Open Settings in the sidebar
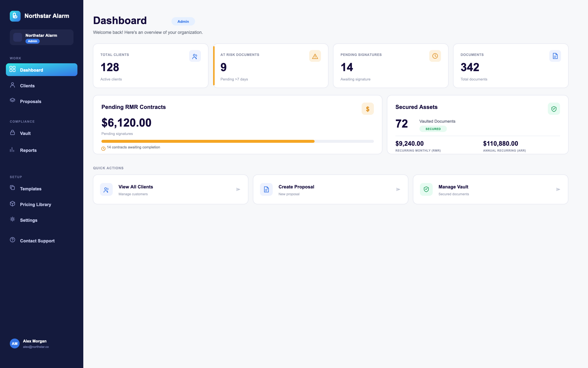The height and width of the screenshot is (368, 588). 42,220
